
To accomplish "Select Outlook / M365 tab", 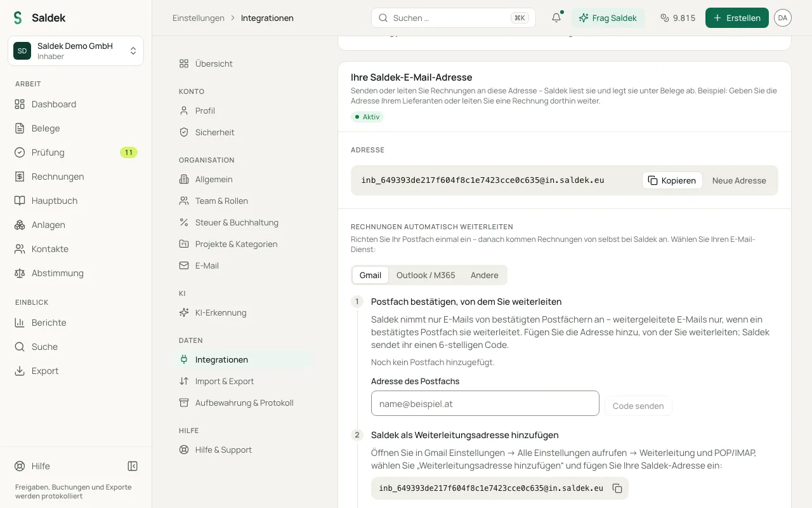I will click(426, 275).
